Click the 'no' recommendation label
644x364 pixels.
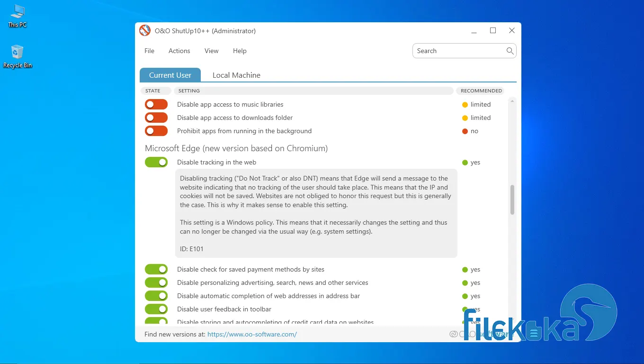click(474, 131)
